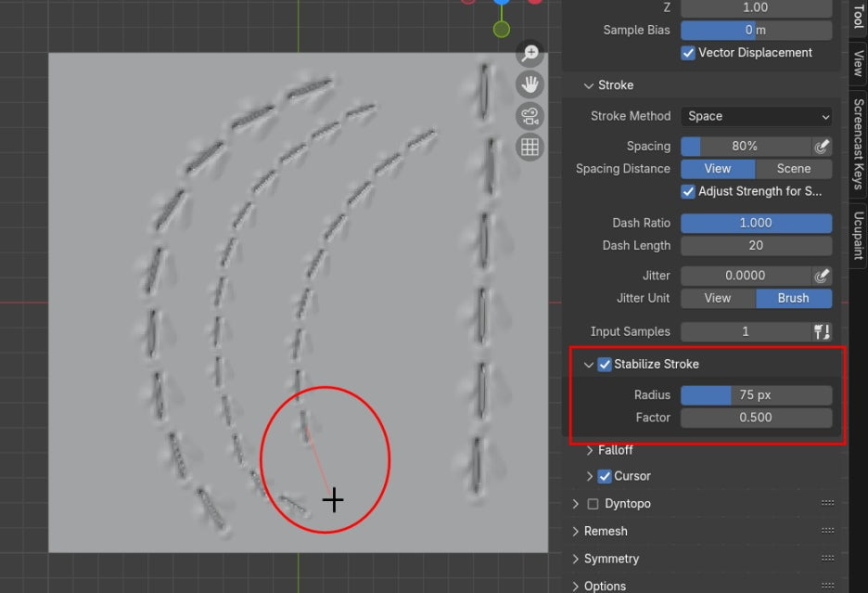
Task: Expand the Options panel
Action: [576, 586]
